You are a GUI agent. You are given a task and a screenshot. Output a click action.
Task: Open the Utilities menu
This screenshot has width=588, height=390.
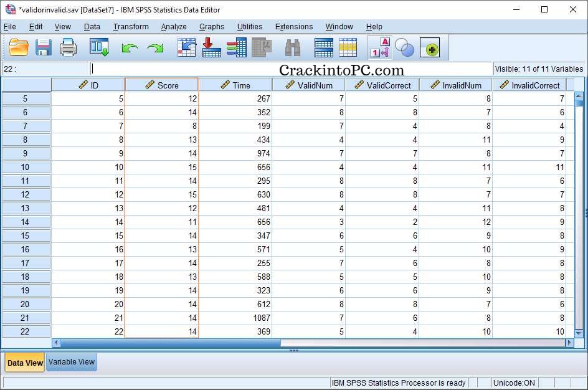coord(250,27)
